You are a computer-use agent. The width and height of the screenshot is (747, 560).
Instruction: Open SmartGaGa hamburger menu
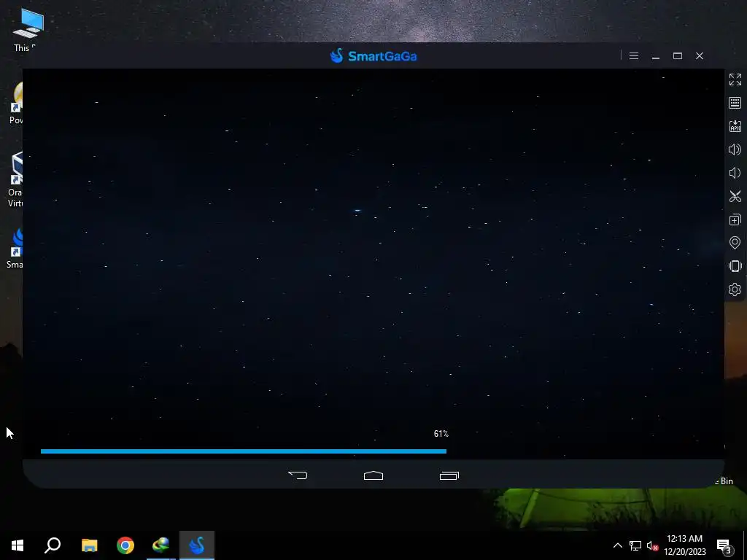click(x=634, y=56)
